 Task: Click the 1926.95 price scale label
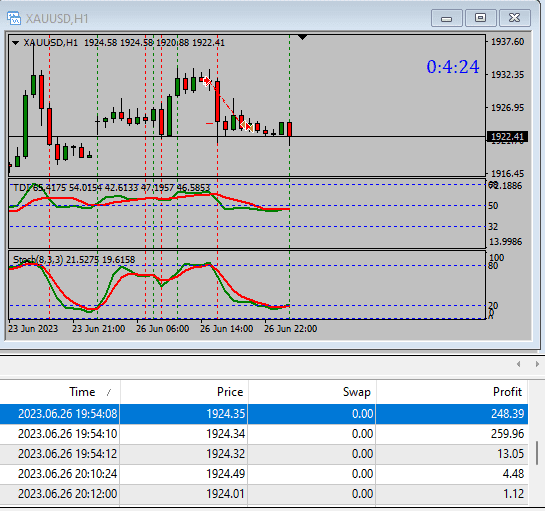point(507,108)
